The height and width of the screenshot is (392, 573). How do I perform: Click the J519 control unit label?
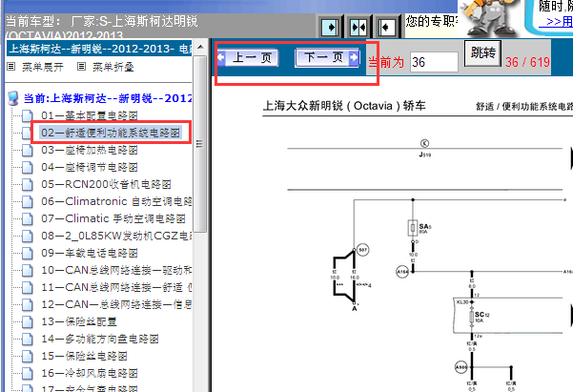pos(424,155)
